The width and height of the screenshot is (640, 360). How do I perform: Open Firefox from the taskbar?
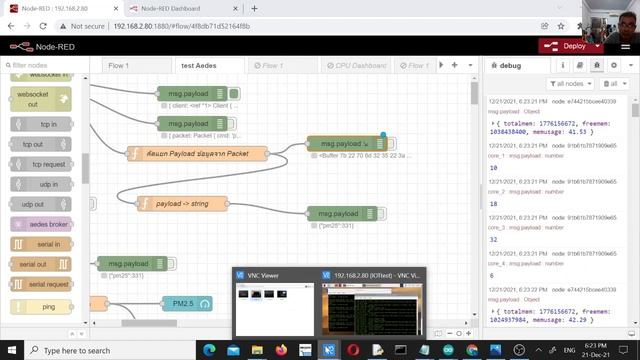coord(281,350)
